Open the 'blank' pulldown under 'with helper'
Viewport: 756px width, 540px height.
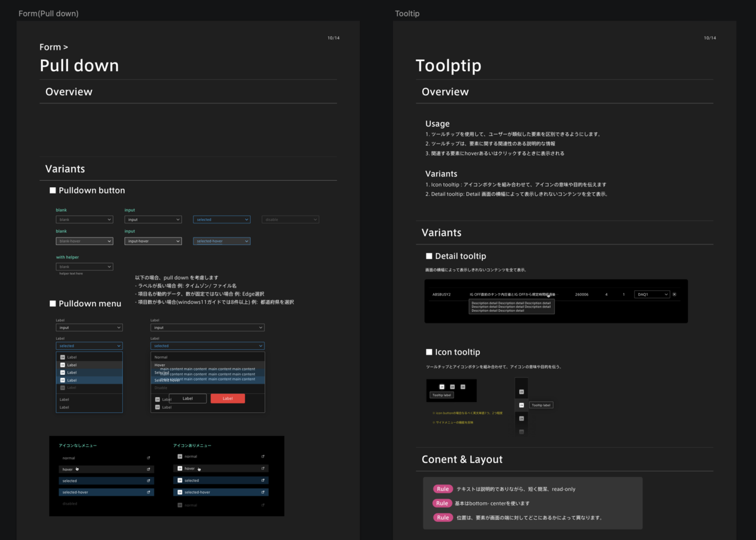[x=84, y=267]
